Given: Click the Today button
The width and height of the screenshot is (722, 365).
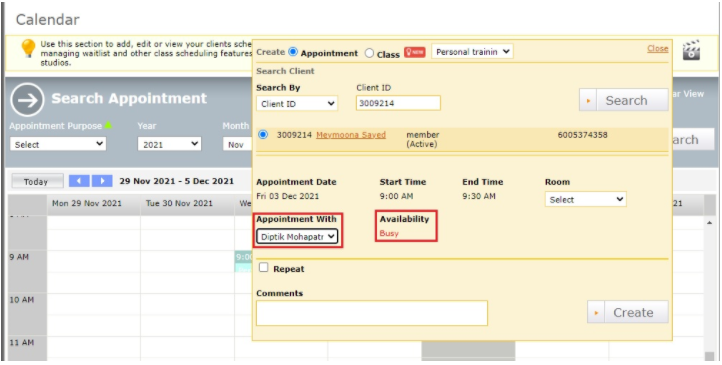Looking at the screenshot, I should (36, 181).
